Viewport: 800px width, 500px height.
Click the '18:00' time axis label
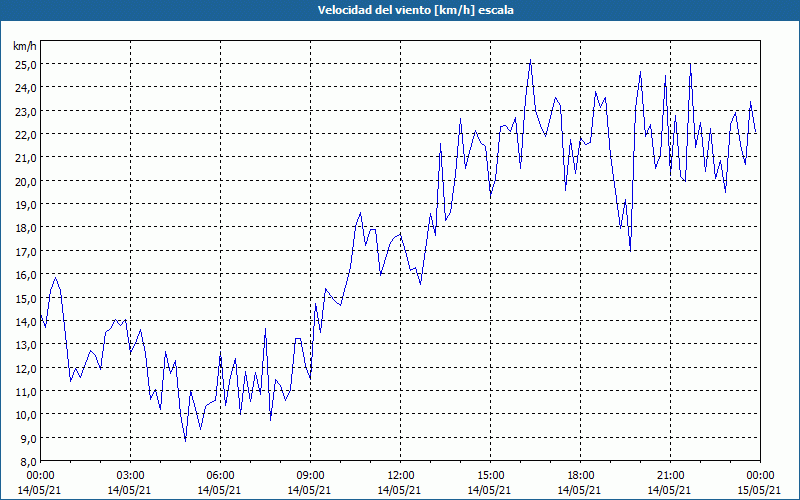[x=581, y=476]
